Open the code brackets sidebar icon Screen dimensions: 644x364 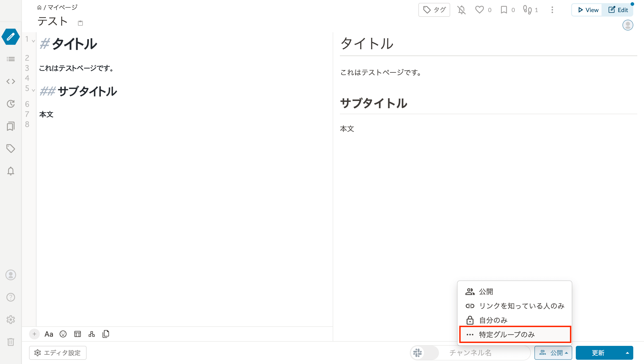[x=11, y=81]
